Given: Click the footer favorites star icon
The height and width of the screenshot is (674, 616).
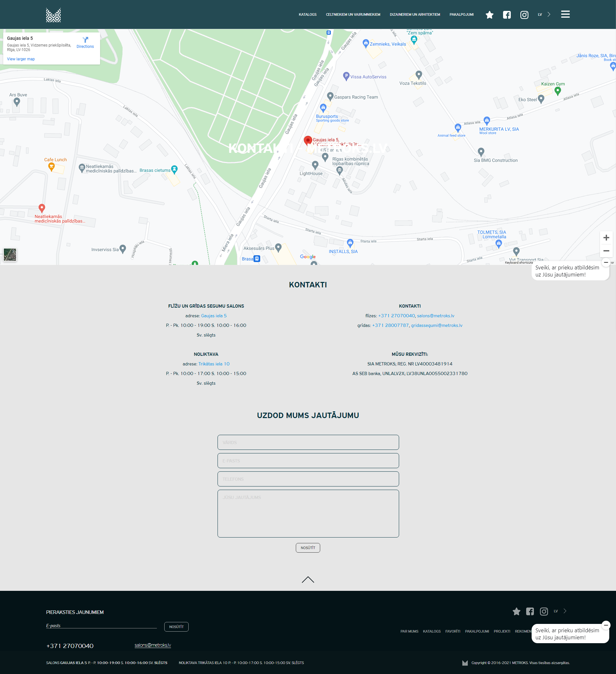Looking at the screenshot, I should coord(517,611).
